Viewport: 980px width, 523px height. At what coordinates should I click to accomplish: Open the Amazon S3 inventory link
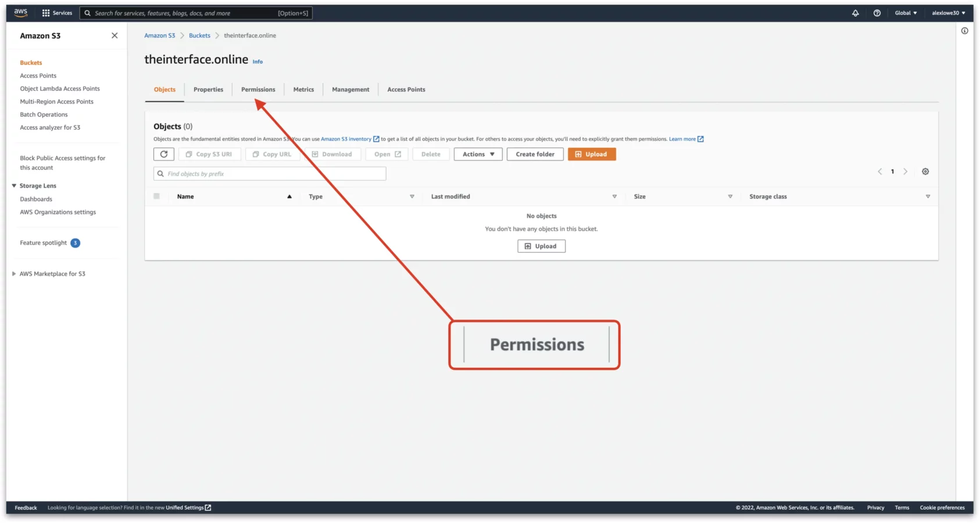(350, 139)
